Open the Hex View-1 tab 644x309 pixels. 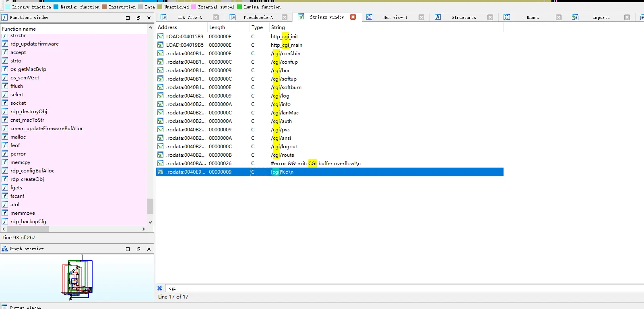(395, 17)
